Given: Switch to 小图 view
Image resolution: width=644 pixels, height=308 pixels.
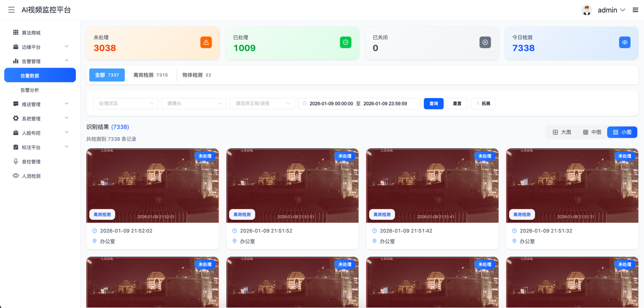Looking at the screenshot, I should tap(622, 132).
